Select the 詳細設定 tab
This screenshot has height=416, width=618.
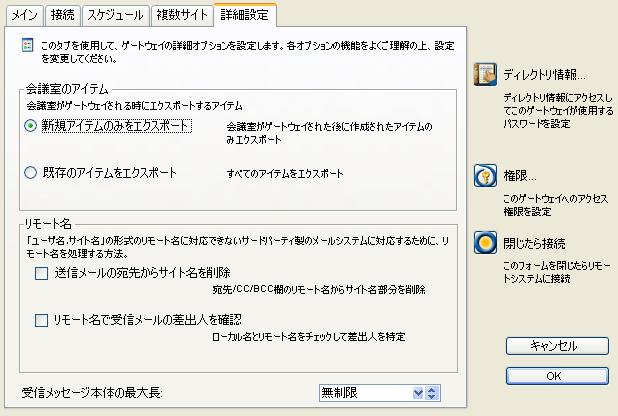(x=245, y=15)
